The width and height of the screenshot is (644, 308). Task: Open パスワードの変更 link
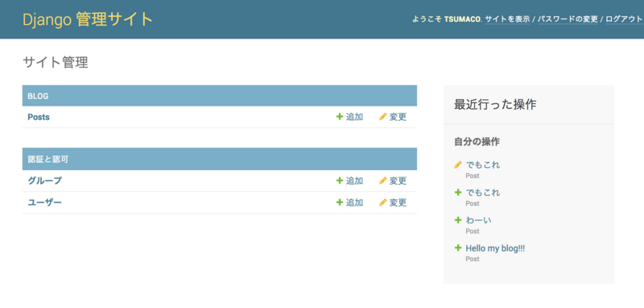pos(568,19)
